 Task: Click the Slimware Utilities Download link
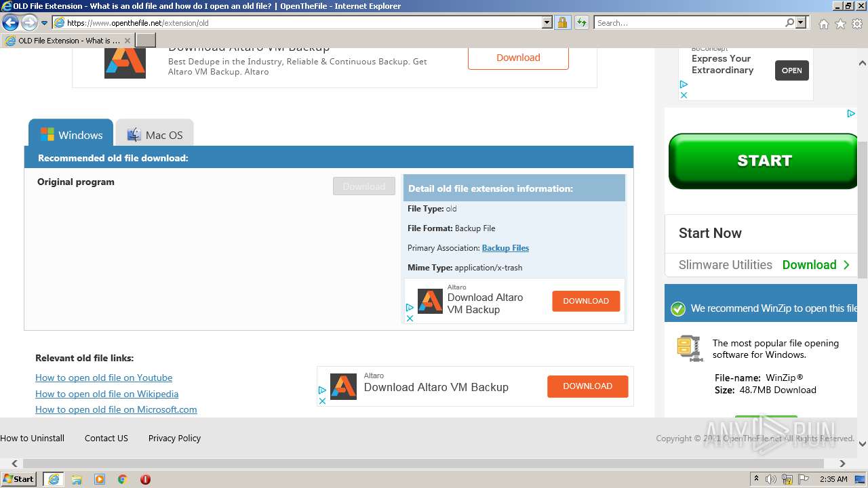816,265
